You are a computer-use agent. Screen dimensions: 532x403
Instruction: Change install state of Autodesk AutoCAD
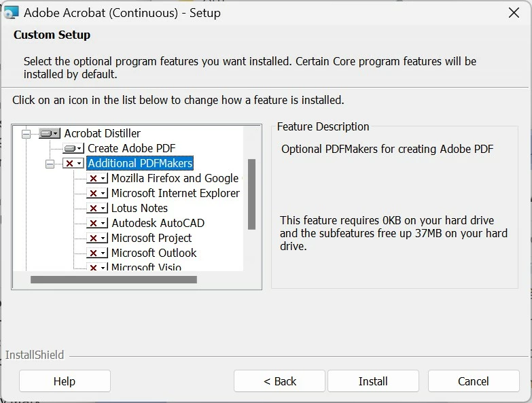(x=97, y=223)
